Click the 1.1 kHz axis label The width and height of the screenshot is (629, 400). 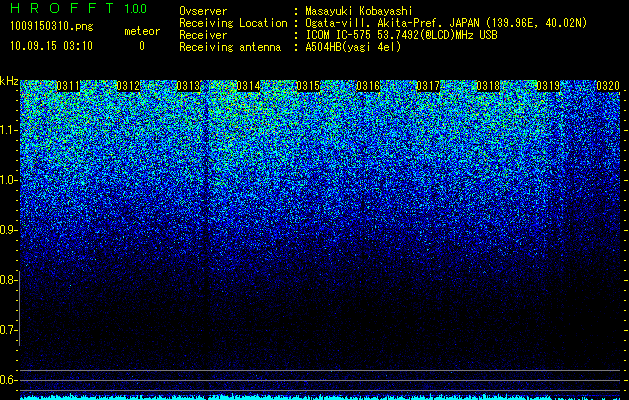coord(8,130)
